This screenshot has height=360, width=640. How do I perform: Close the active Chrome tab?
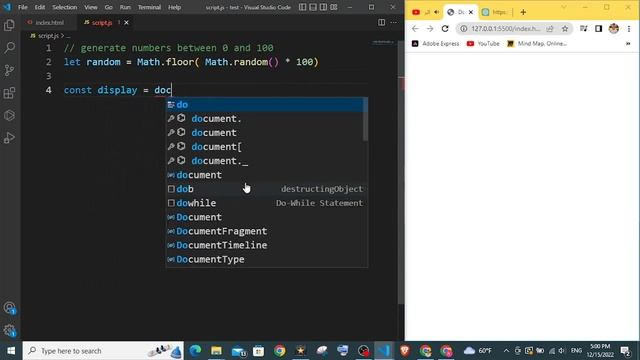[x=471, y=12]
